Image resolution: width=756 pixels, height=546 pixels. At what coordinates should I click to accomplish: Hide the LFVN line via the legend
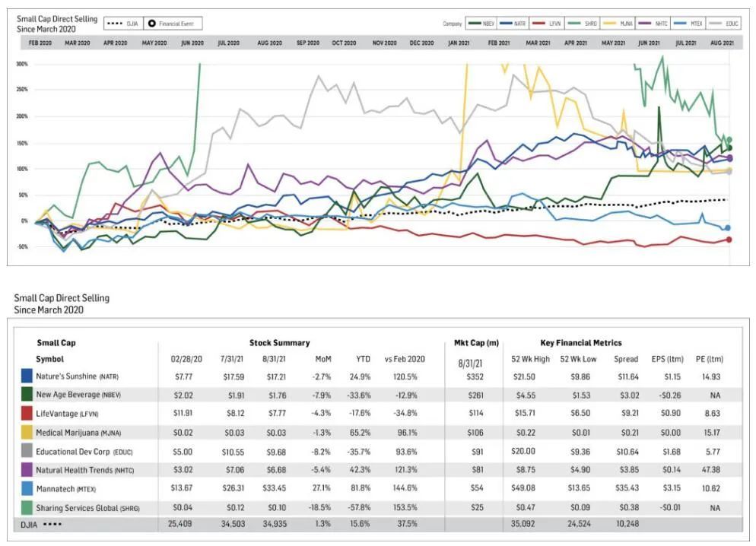click(x=547, y=23)
